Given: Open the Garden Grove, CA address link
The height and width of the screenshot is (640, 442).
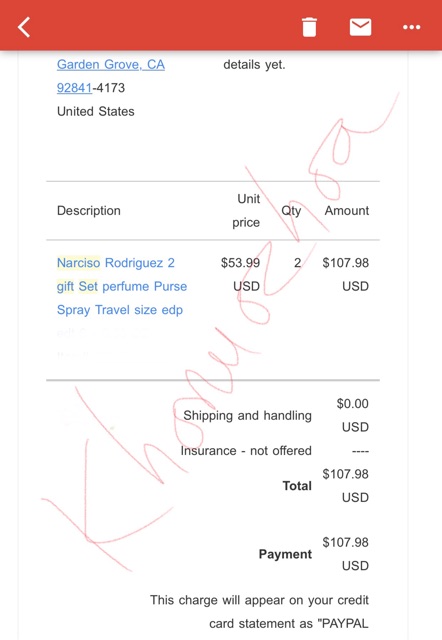Looking at the screenshot, I should click(x=111, y=64).
